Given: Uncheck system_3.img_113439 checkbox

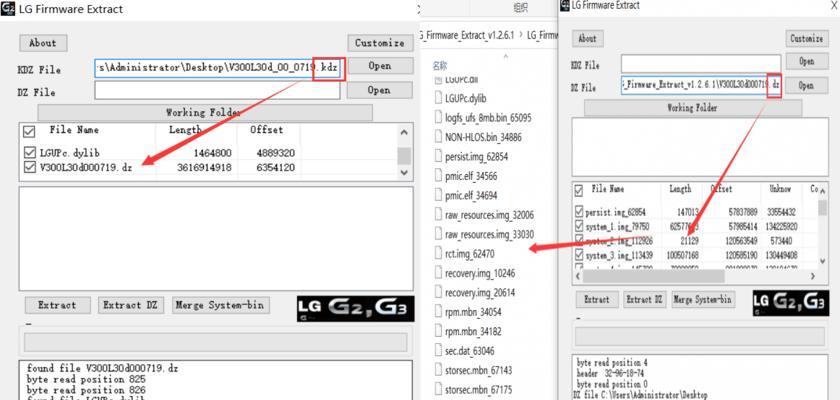Looking at the screenshot, I should pos(579,255).
